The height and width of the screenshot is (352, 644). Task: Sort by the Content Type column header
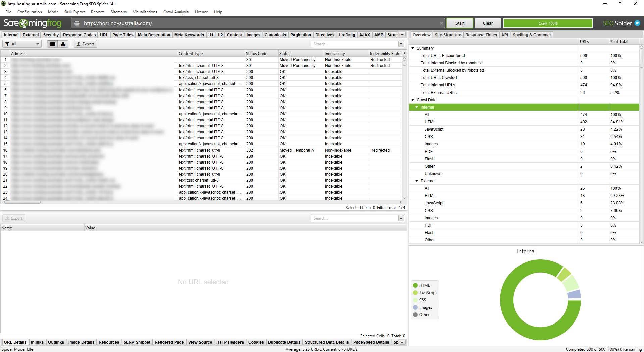click(211, 54)
